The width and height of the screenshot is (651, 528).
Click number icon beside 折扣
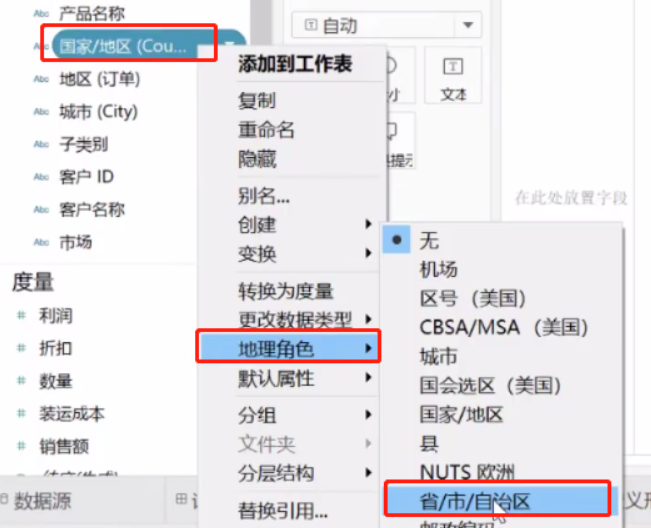click(21, 349)
